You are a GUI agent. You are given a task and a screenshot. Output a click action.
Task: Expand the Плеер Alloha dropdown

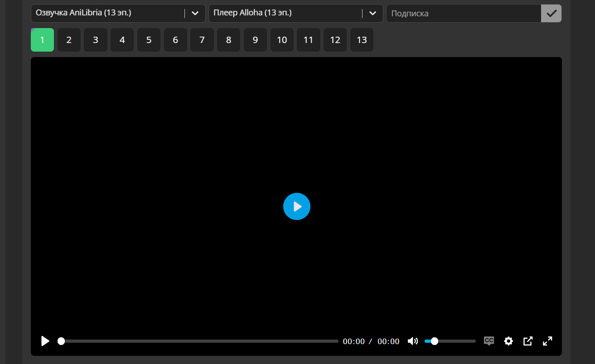[x=372, y=14]
